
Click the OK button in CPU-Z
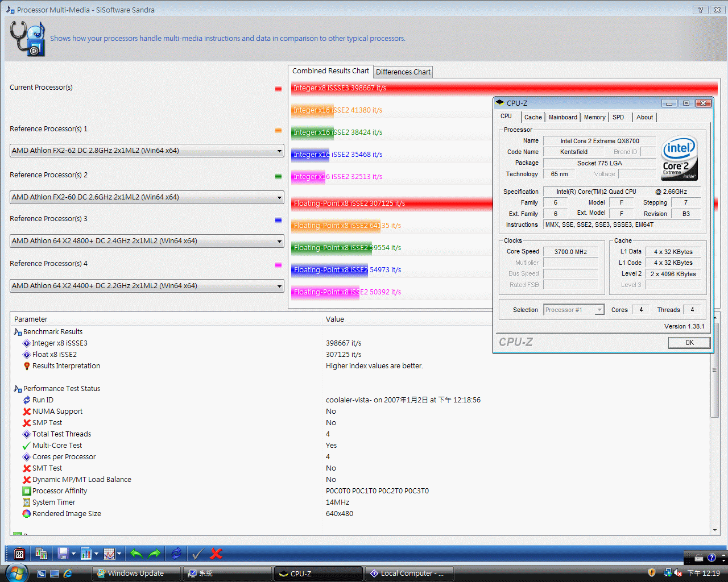pos(689,343)
